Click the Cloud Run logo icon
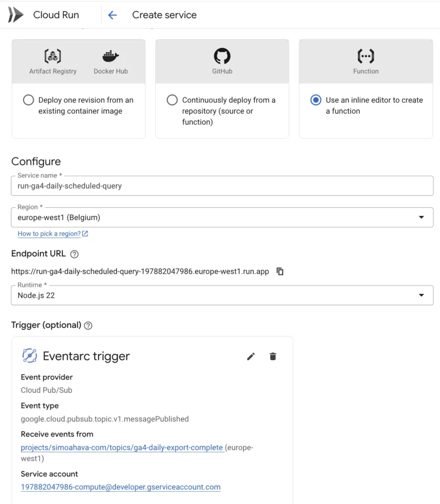Viewport: 440px width, 504px height. click(16, 15)
